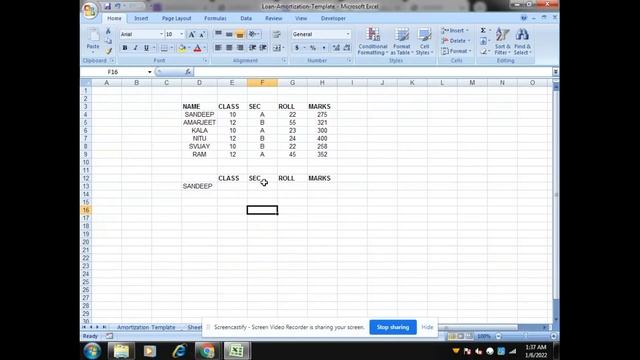Open the Name Box dropdown arrow

(150, 72)
